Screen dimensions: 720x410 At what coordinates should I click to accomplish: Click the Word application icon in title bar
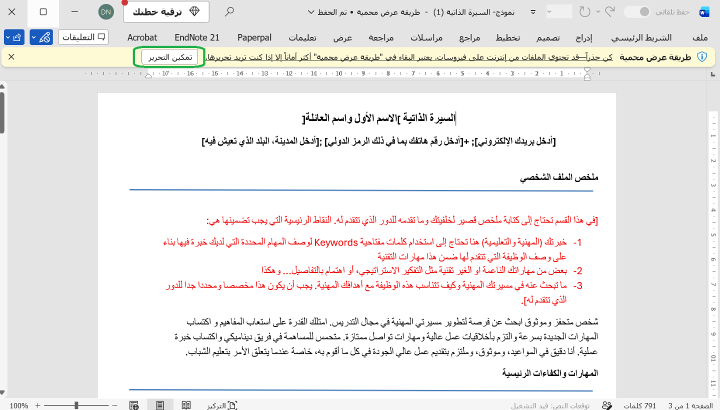[704, 12]
